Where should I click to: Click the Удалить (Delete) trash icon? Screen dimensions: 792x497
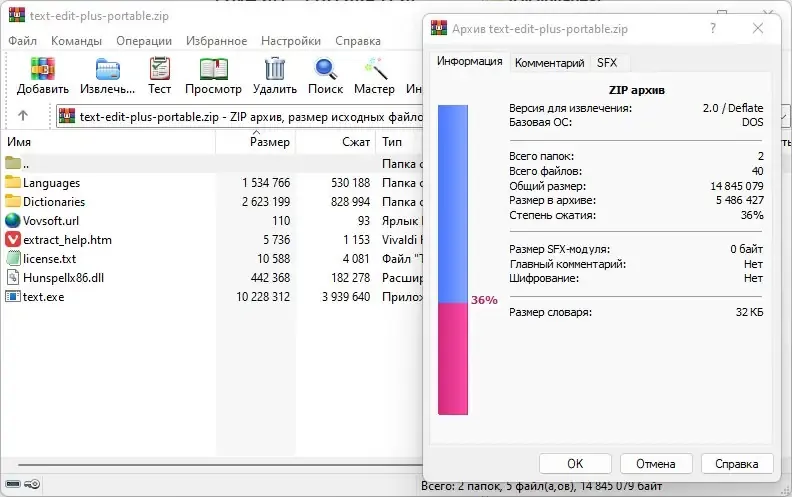point(275,69)
